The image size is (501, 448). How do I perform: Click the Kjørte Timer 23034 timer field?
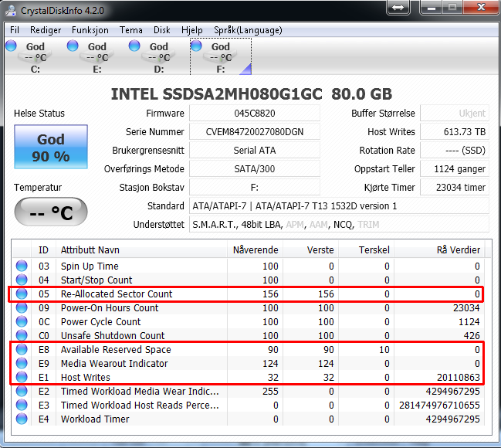[455, 188]
